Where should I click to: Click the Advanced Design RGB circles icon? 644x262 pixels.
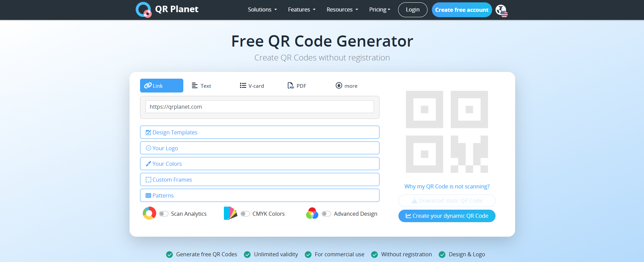pyautogui.click(x=312, y=213)
